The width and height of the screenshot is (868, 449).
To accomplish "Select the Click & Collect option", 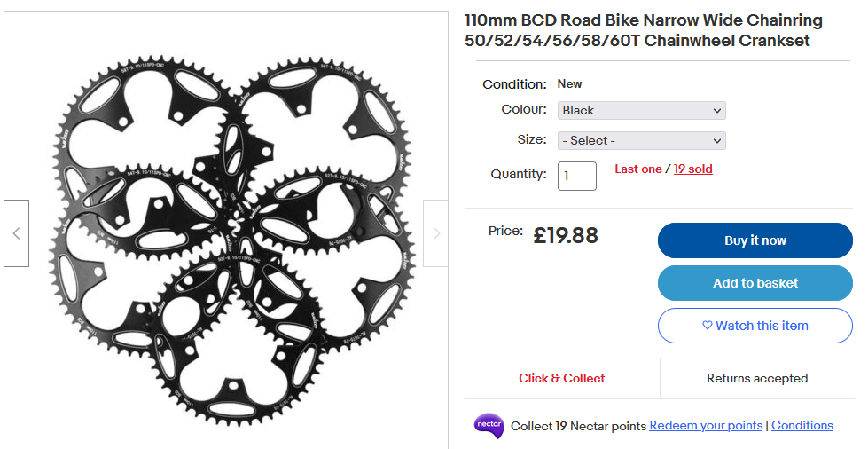I will tap(562, 378).
